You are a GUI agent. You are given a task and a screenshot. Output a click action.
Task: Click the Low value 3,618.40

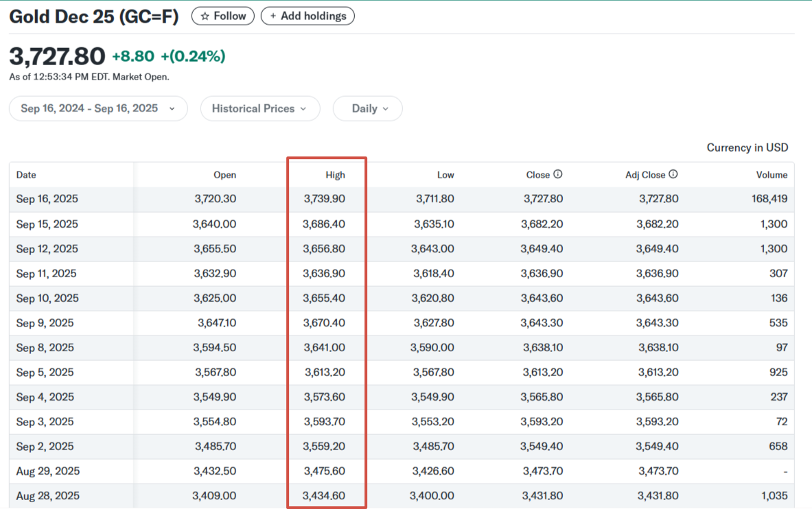click(x=433, y=274)
